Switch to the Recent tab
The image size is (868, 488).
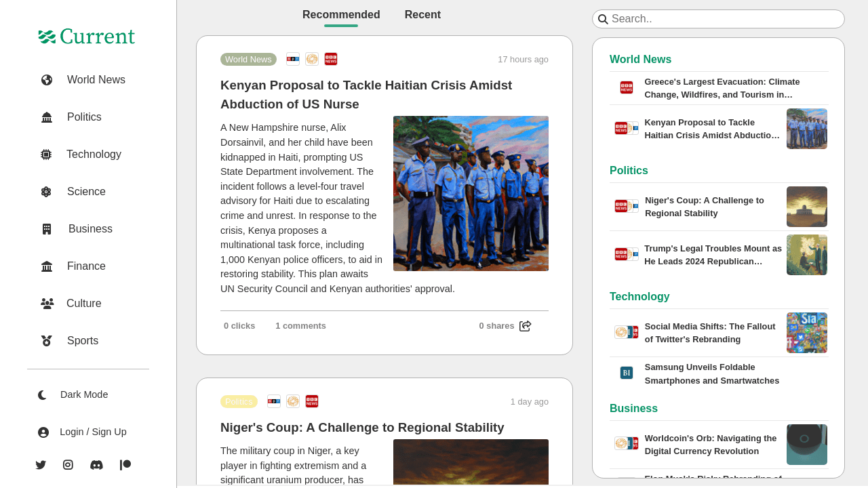[422, 15]
